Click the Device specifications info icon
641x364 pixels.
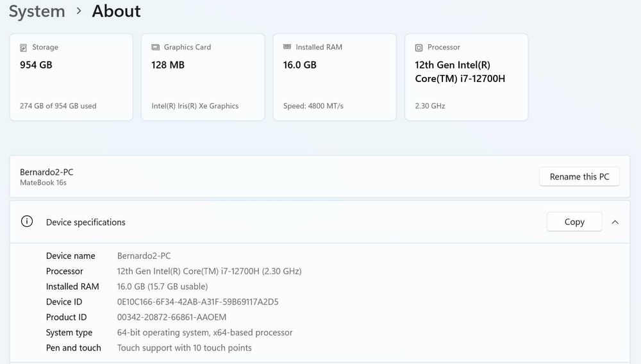tap(27, 222)
